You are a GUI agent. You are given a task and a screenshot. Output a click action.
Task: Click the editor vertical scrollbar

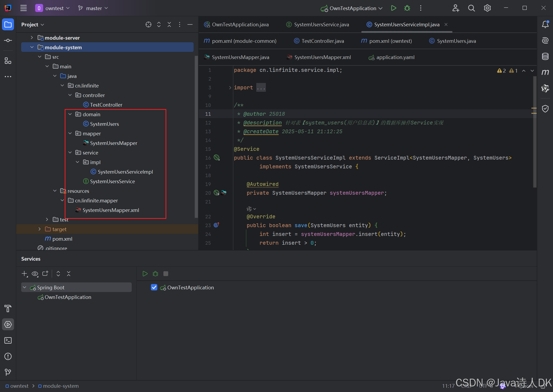coord(535,130)
